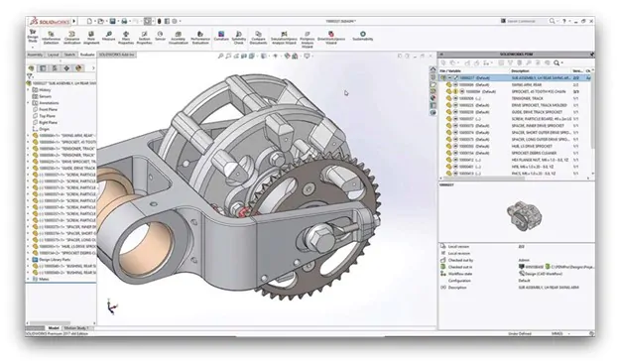
Task: Expand the Design Study dropdown arrow
Action: [33, 47]
